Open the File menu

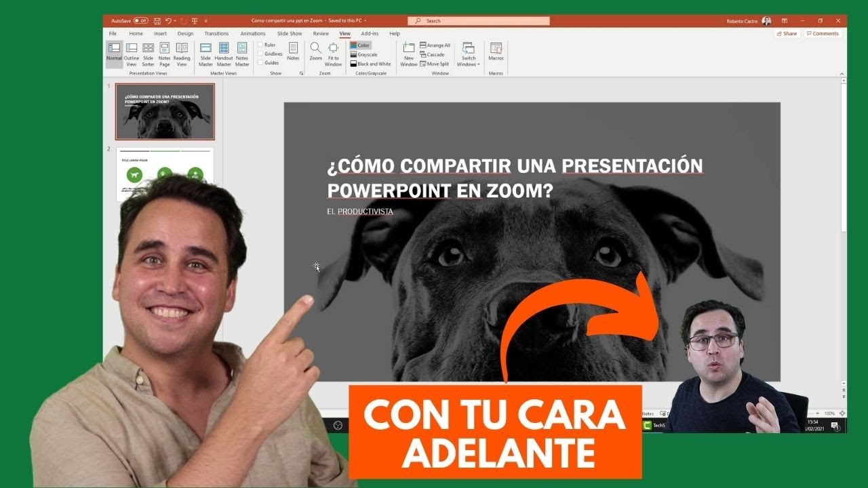pos(113,33)
